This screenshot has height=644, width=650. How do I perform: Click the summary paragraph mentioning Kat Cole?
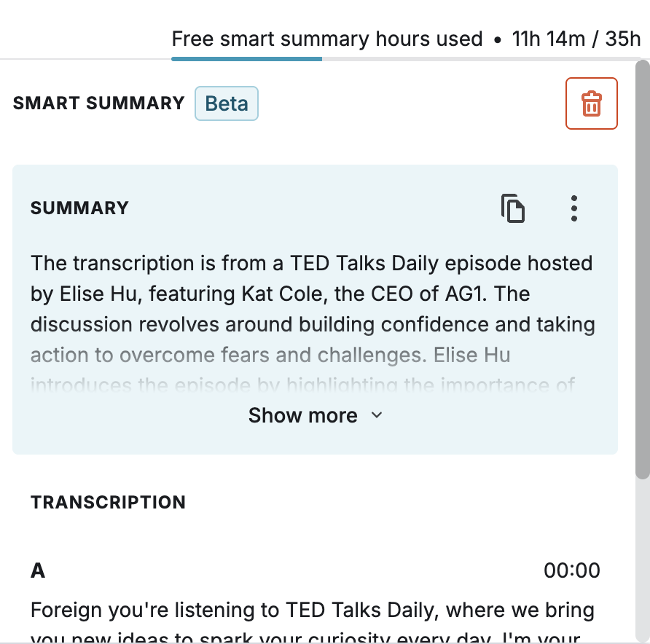point(313,294)
